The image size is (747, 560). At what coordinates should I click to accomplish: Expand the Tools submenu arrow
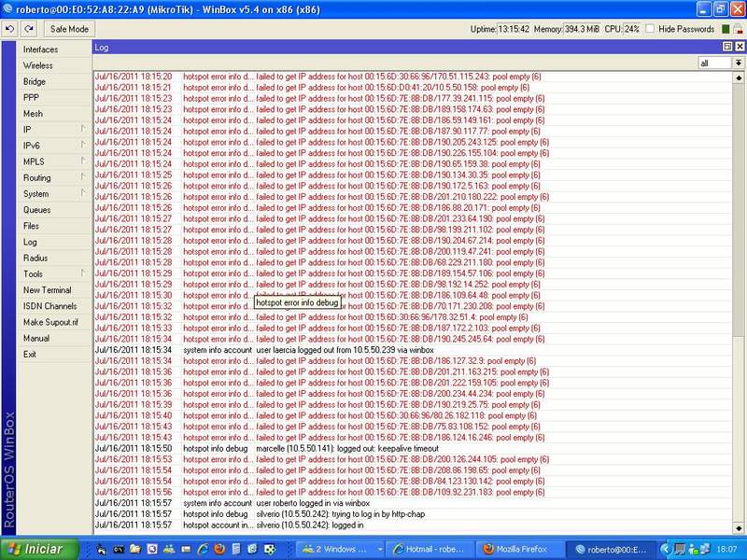click(83, 273)
